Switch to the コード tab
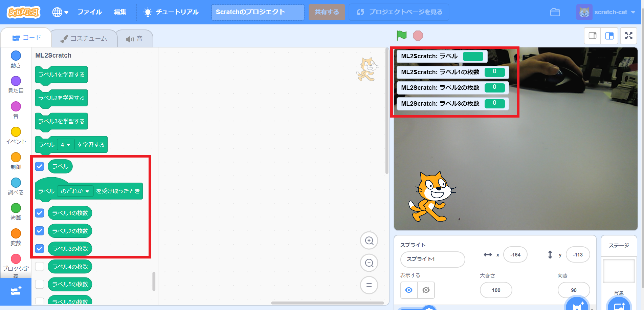 (x=26, y=38)
